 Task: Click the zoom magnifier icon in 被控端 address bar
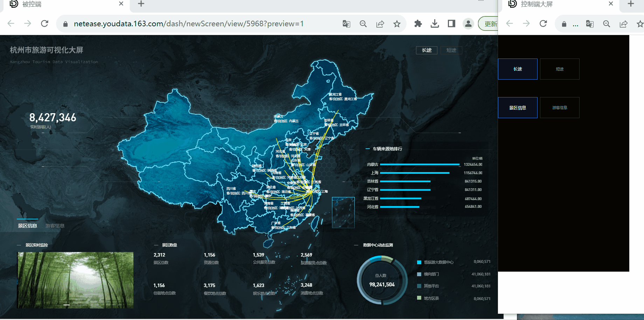[x=363, y=24]
